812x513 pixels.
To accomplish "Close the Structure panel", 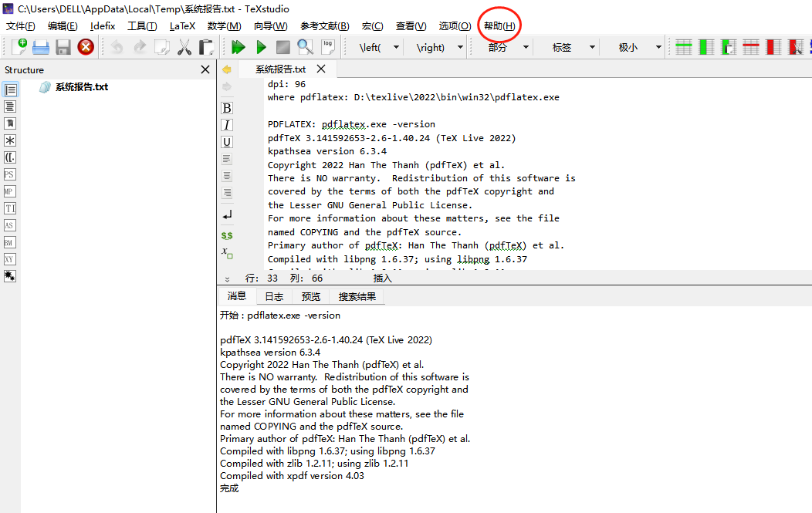I will (205, 69).
